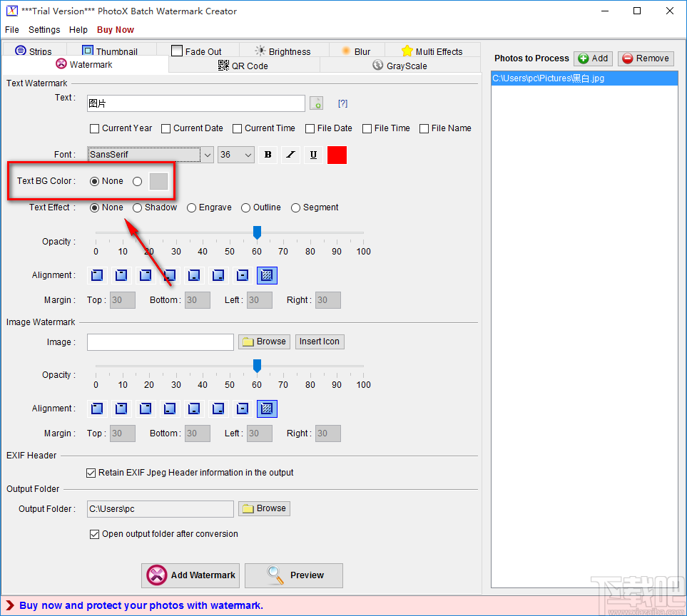Switch to the QR Code tab

point(243,66)
